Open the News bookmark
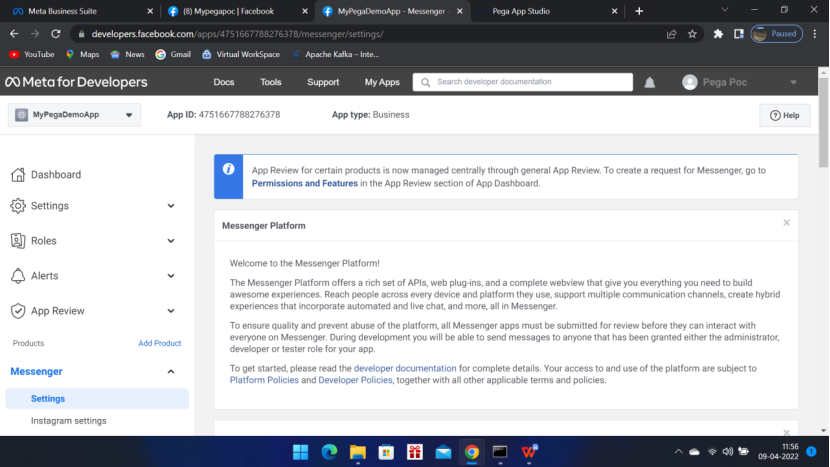 coord(128,54)
